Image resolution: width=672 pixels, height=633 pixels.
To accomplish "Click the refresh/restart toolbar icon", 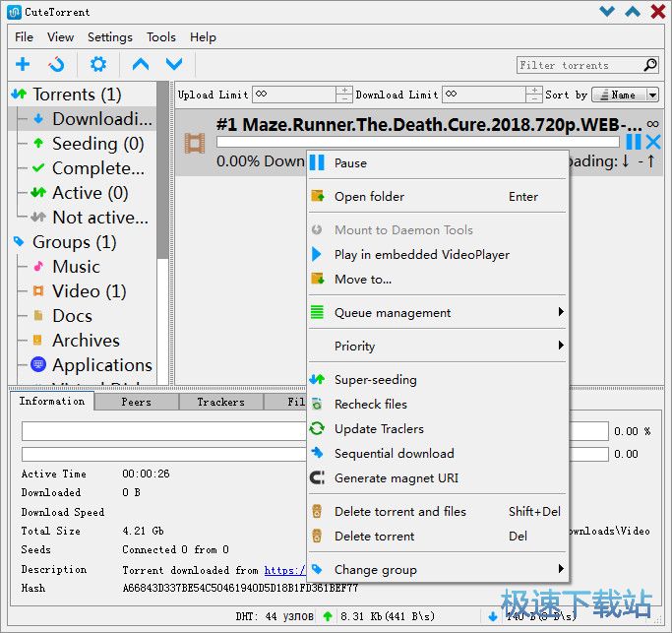I will pyautogui.click(x=57, y=65).
